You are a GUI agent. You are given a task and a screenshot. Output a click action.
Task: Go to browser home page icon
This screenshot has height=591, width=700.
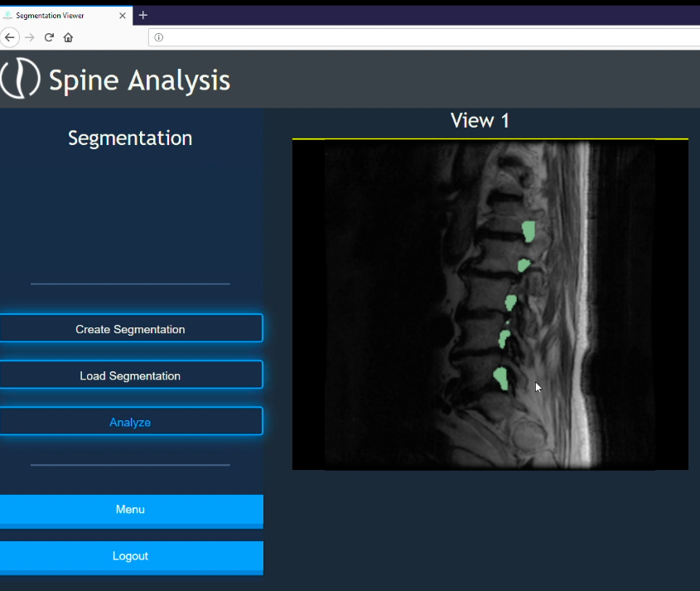pyautogui.click(x=68, y=37)
